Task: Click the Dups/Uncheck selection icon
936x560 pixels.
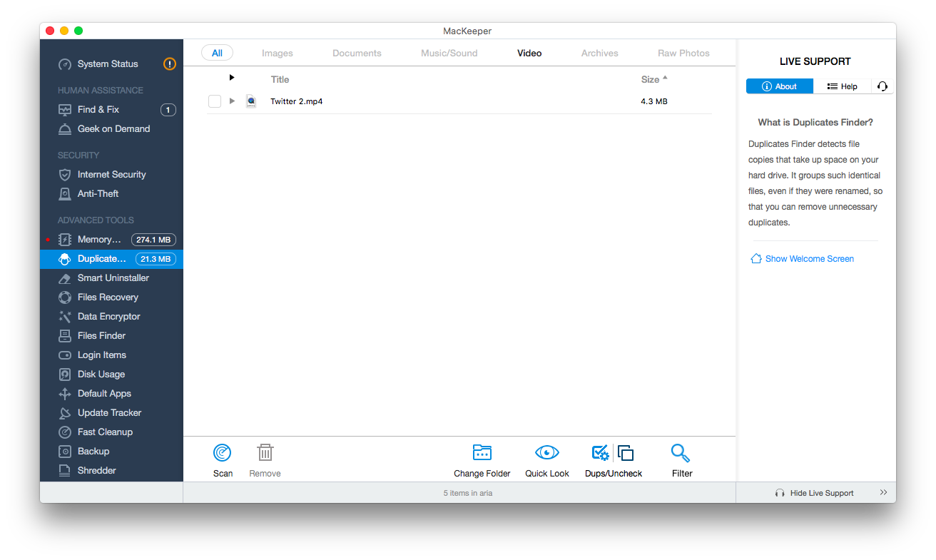Action: coord(612,459)
